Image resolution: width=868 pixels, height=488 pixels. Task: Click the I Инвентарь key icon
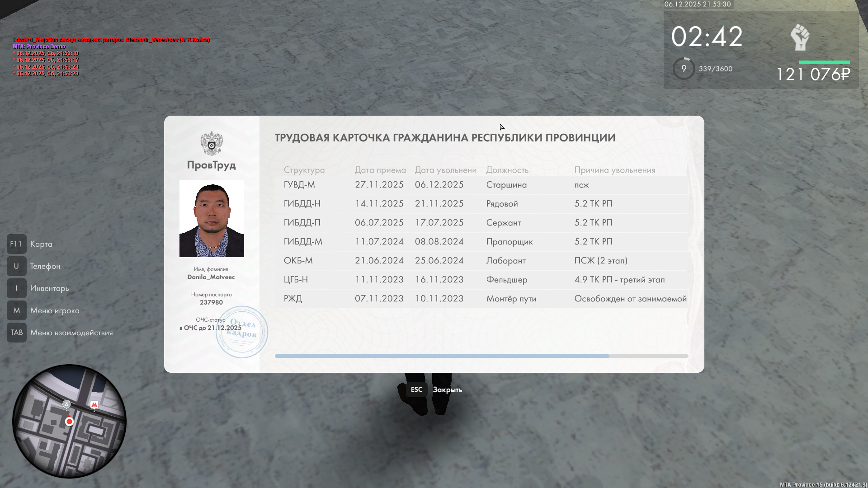(x=16, y=288)
